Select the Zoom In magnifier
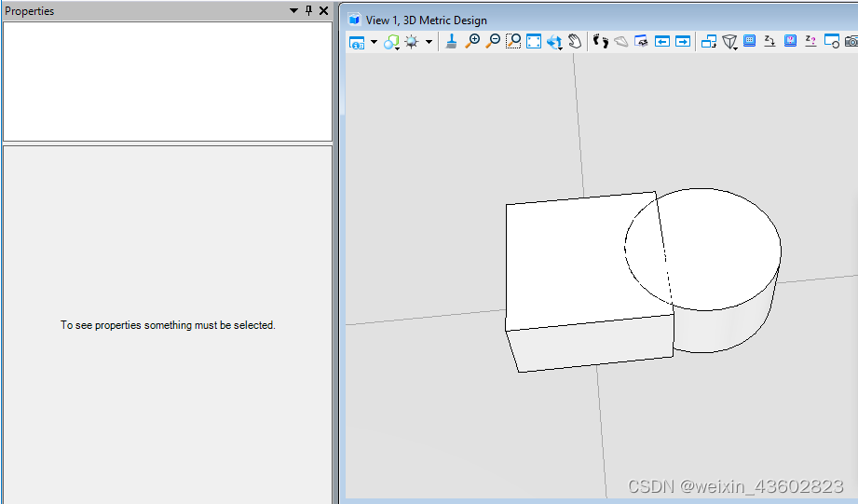 (x=472, y=42)
